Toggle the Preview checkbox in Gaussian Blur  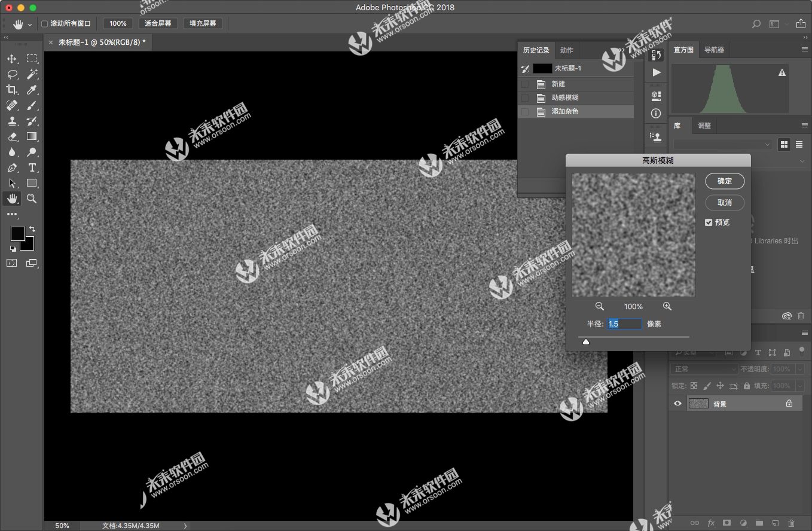point(709,222)
